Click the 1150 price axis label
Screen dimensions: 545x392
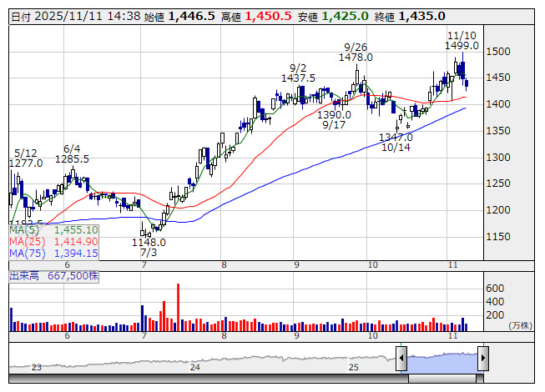(498, 237)
